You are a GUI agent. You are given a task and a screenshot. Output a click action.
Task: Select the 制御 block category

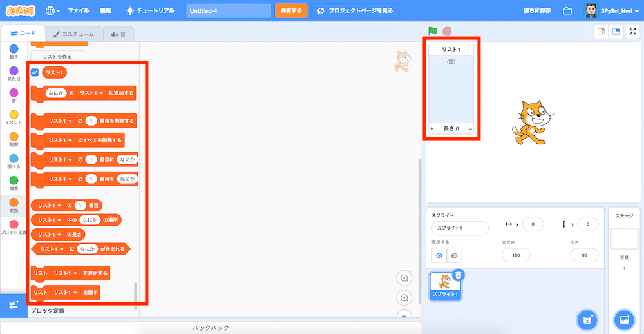[x=14, y=139]
